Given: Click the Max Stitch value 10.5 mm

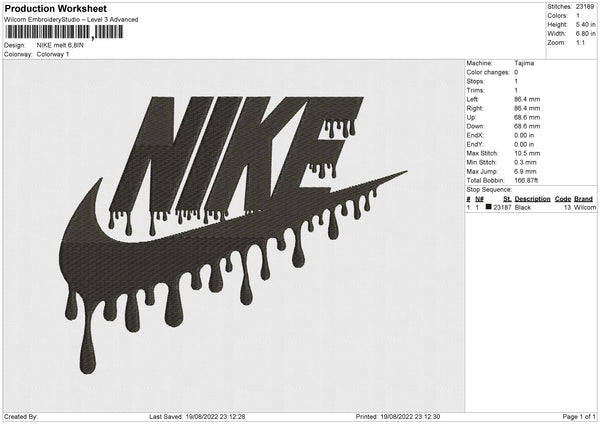Looking at the screenshot, I should [x=527, y=153].
